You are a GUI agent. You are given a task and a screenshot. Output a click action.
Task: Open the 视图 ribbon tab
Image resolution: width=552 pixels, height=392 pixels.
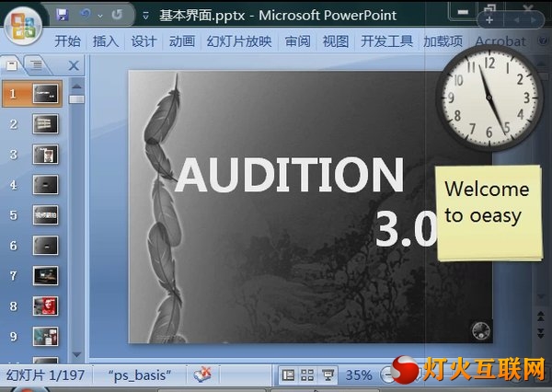coord(336,41)
